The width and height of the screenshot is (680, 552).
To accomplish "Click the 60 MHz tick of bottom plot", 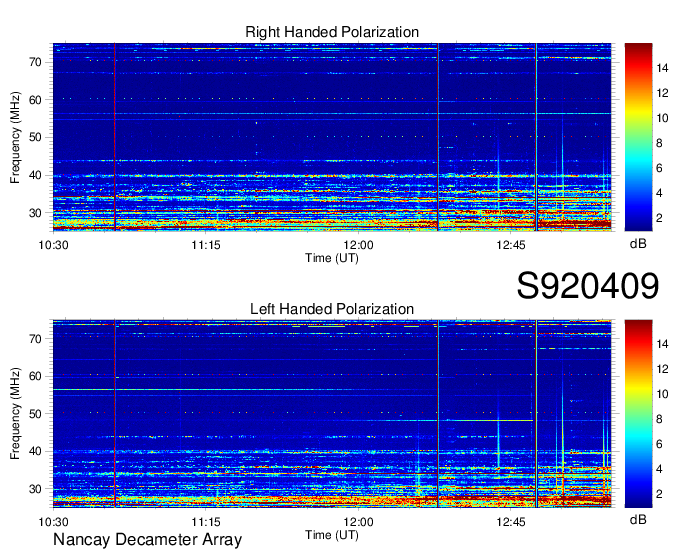I will 35,376.
